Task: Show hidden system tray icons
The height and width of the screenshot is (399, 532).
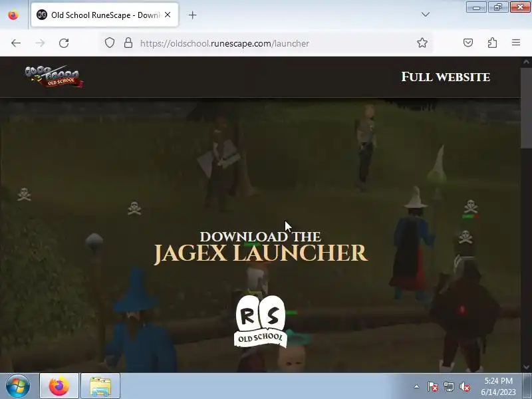Action: coord(417,386)
